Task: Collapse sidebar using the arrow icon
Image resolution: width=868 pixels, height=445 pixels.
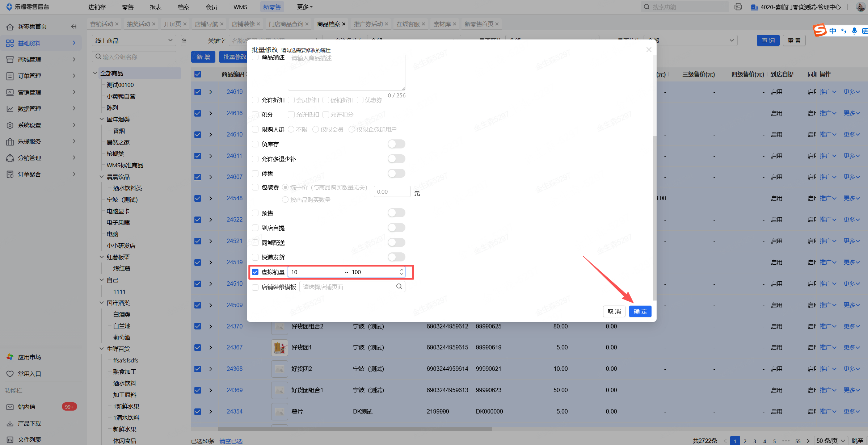Action: pos(74,26)
